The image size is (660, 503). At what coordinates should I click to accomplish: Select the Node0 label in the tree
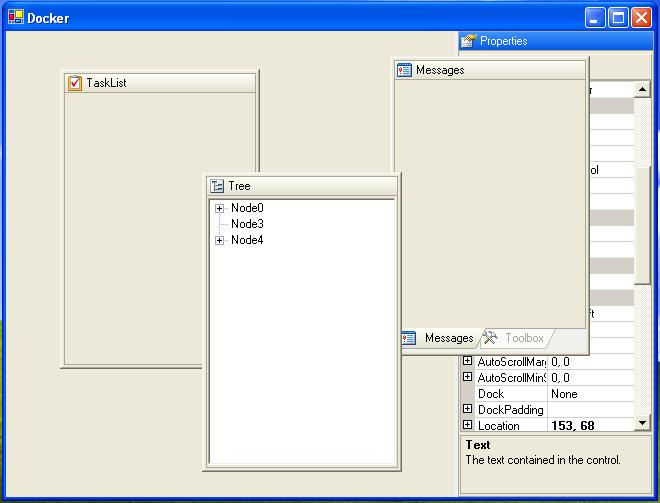pyautogui.click(x=248, y=208)
